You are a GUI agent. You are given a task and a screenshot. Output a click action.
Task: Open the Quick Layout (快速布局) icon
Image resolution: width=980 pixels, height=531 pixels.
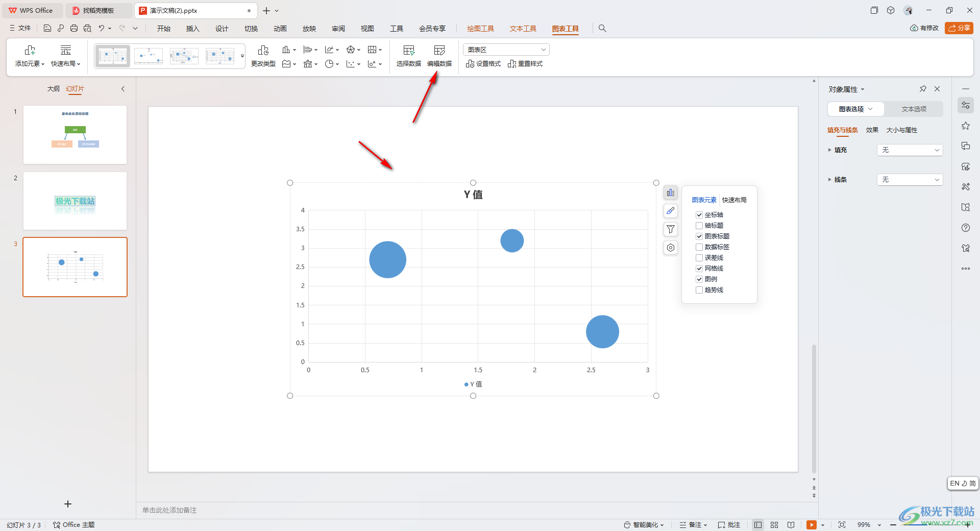pos(66,50)
